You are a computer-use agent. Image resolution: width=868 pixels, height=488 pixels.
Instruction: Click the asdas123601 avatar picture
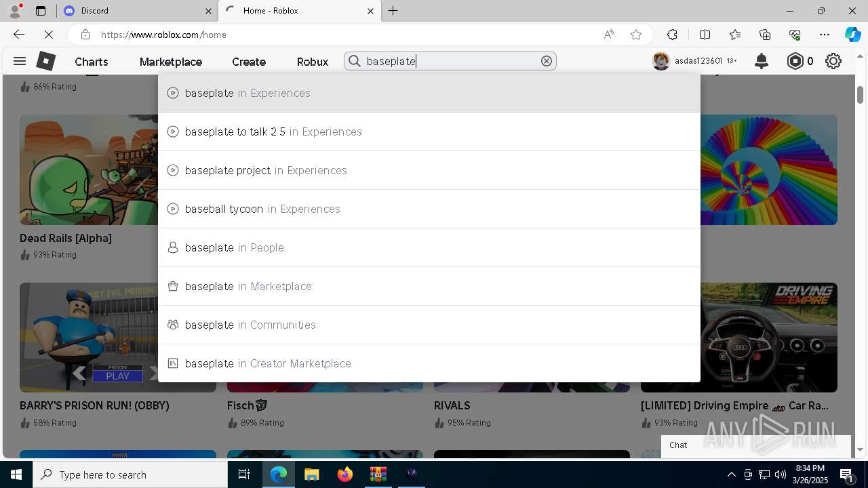pyautogui.click(x=660, y=61)
